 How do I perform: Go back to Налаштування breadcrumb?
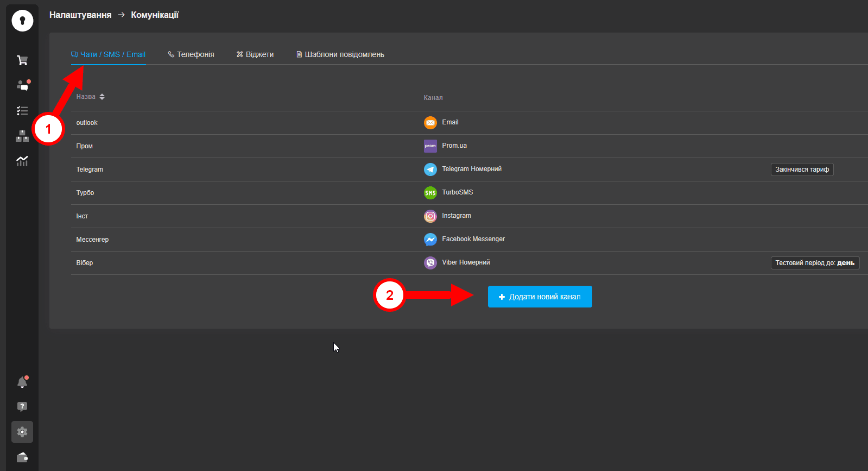(80, 15)
